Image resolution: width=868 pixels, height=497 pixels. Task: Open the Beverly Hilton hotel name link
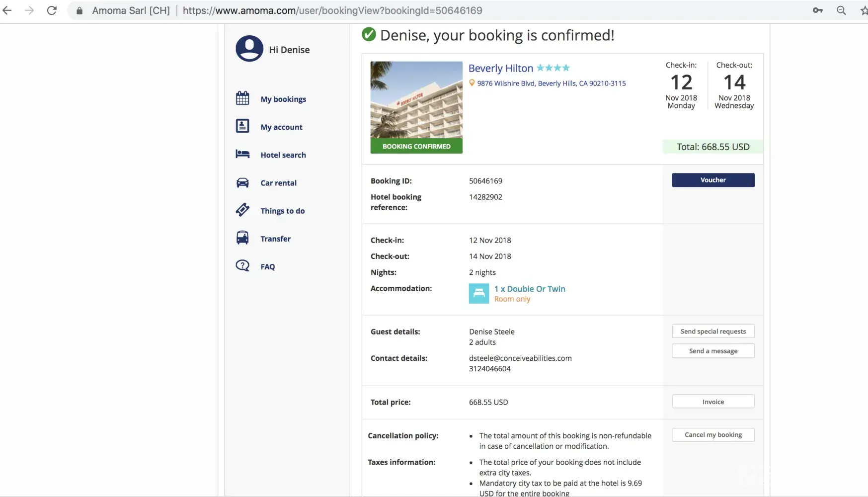click(500, 68)
